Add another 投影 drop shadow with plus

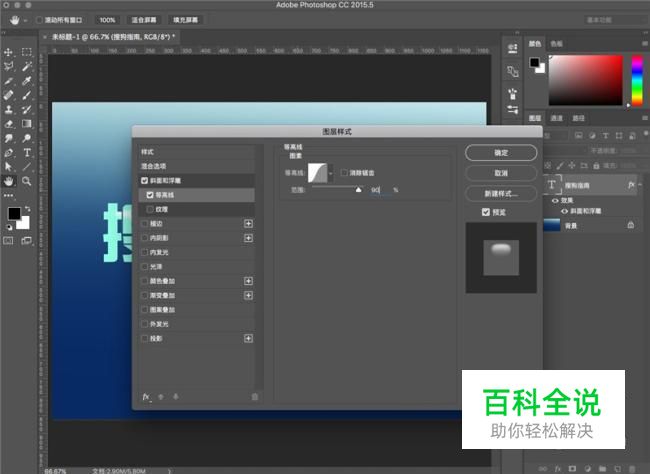248,339
